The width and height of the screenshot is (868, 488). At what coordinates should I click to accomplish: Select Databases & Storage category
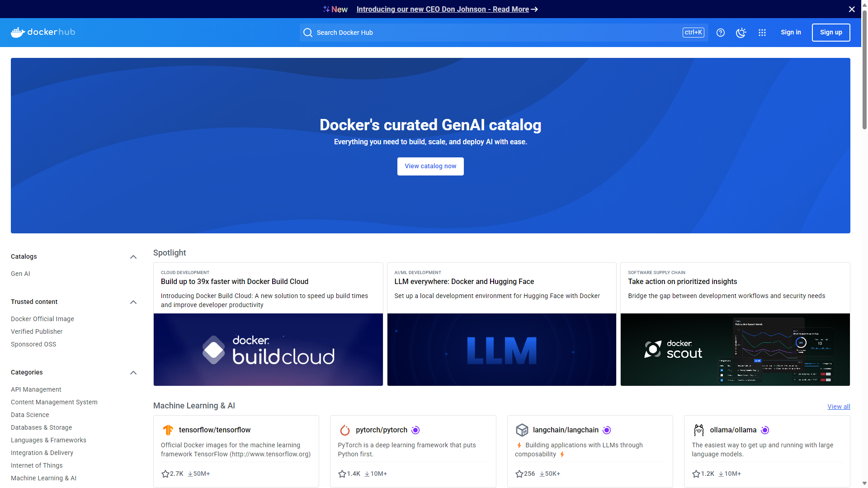coord(42,427)
